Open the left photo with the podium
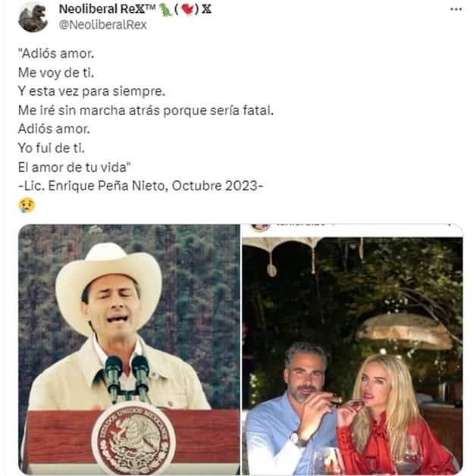This screenshot has width=476, height=476. click(x=129, y=349)
